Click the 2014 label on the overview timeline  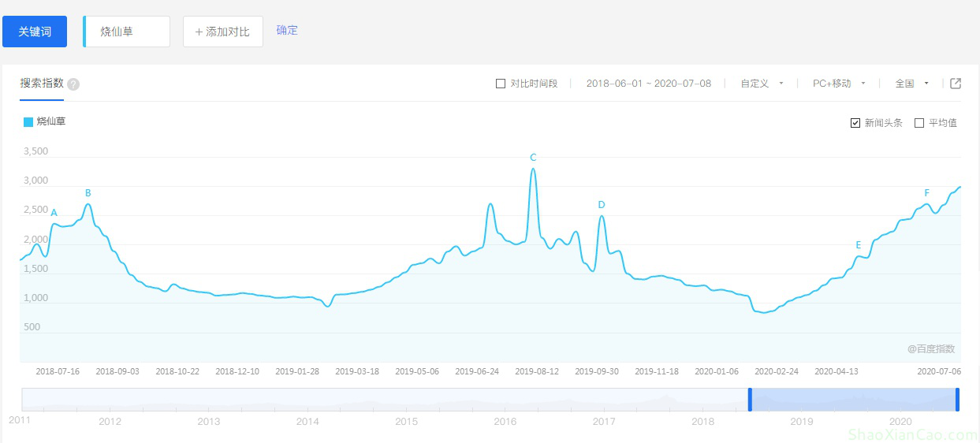coord(307,422)
